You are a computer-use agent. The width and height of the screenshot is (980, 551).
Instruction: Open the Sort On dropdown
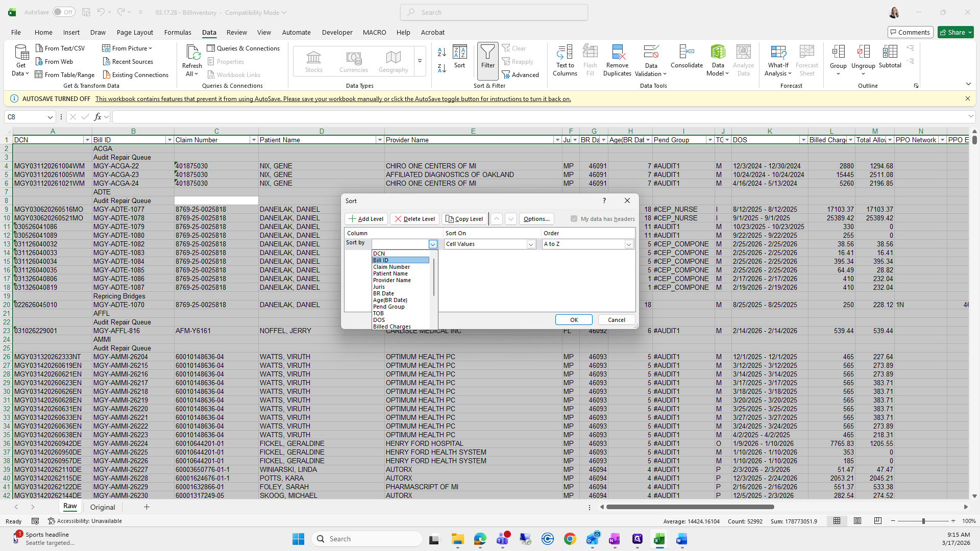pyautogui.click(x=530, y=244)
